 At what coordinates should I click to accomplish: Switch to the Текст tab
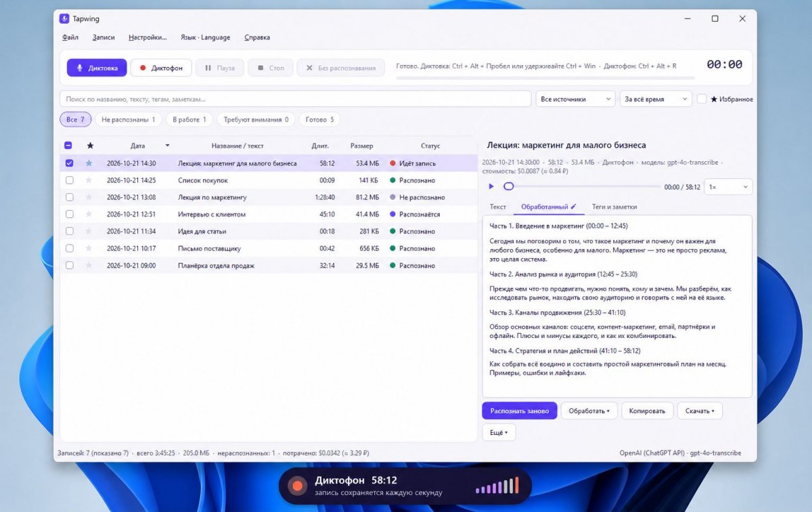pos(498,207)
